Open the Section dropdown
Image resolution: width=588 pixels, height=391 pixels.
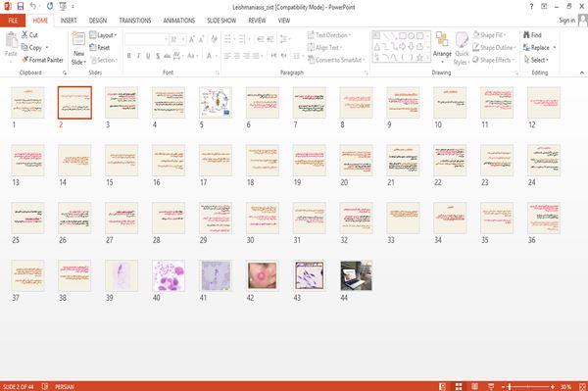[x=104, y=60]
